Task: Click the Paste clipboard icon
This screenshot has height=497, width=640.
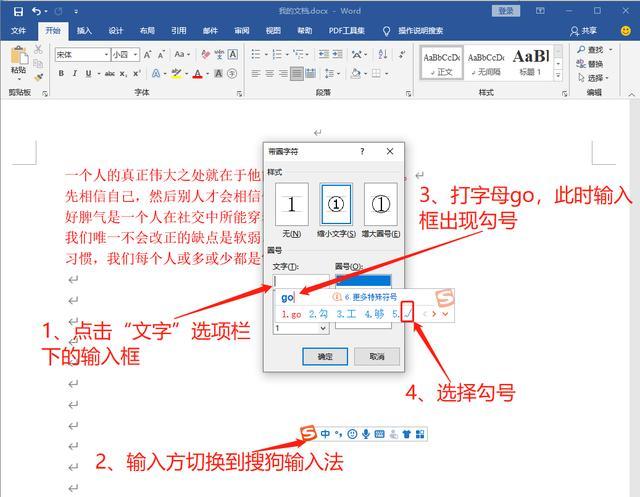Action: [x=19, y=56]
